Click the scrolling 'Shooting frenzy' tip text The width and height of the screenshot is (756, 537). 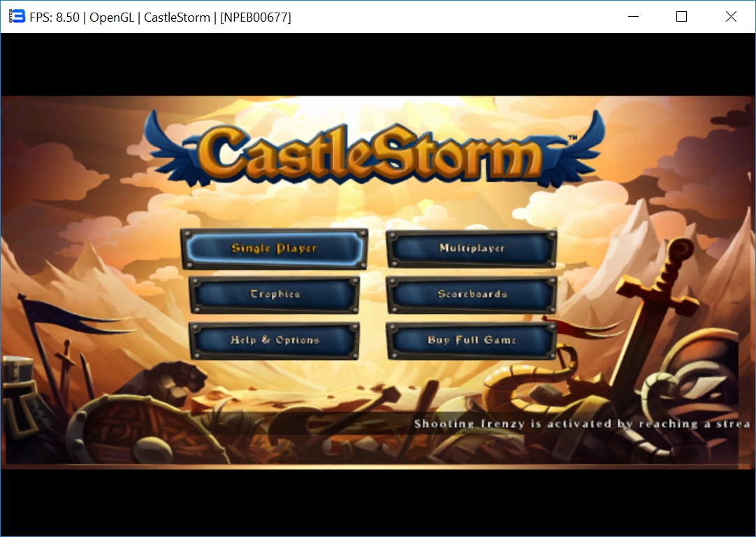pos(582,424)
